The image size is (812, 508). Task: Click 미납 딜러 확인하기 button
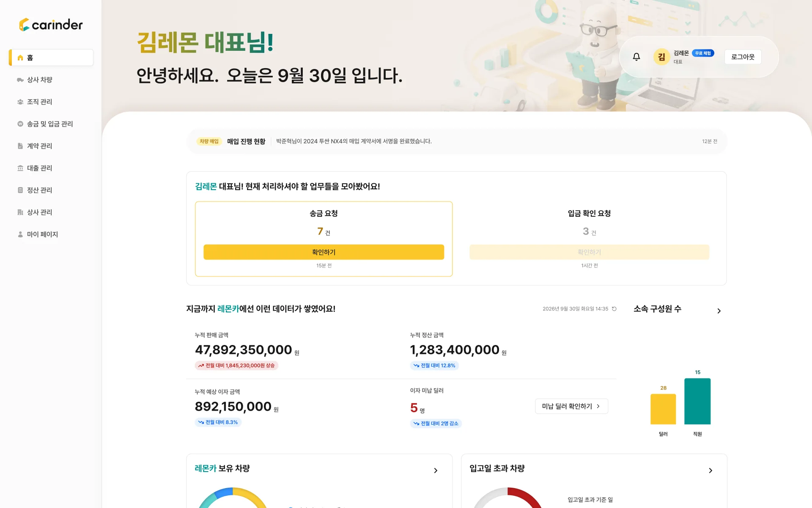[x=571, y=406]
